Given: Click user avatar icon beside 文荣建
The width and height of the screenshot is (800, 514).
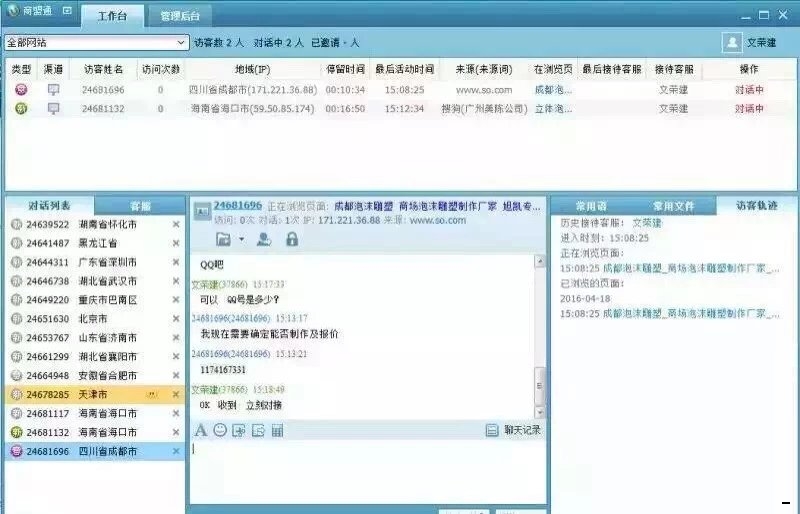Looking at the screenshot, I should tap(731, 43).
